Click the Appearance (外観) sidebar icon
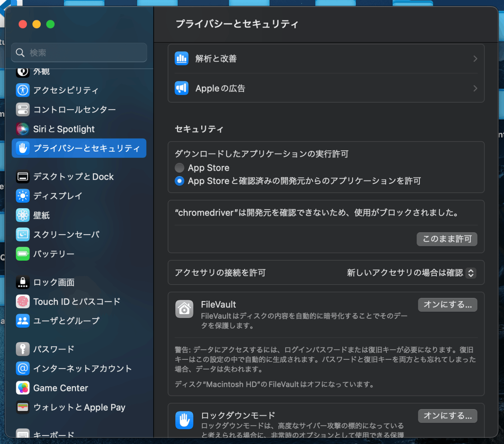The height and width of the screenshot is (444, 504). (x=23, y=72)
